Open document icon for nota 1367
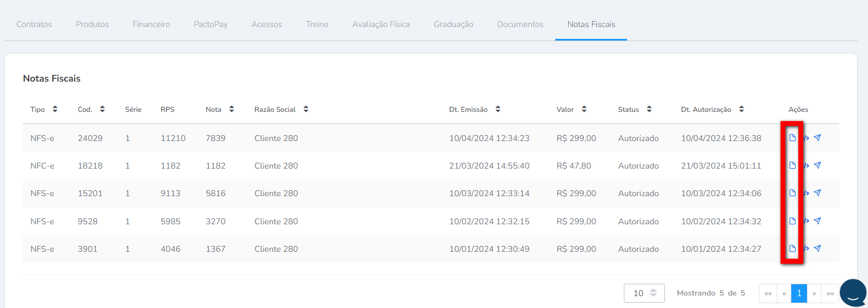 (792, 249)
